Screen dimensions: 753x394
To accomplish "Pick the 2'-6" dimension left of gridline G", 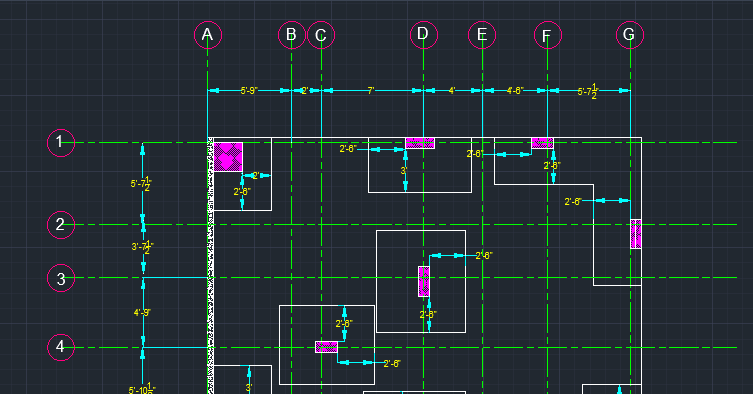I will click(573, 202).
